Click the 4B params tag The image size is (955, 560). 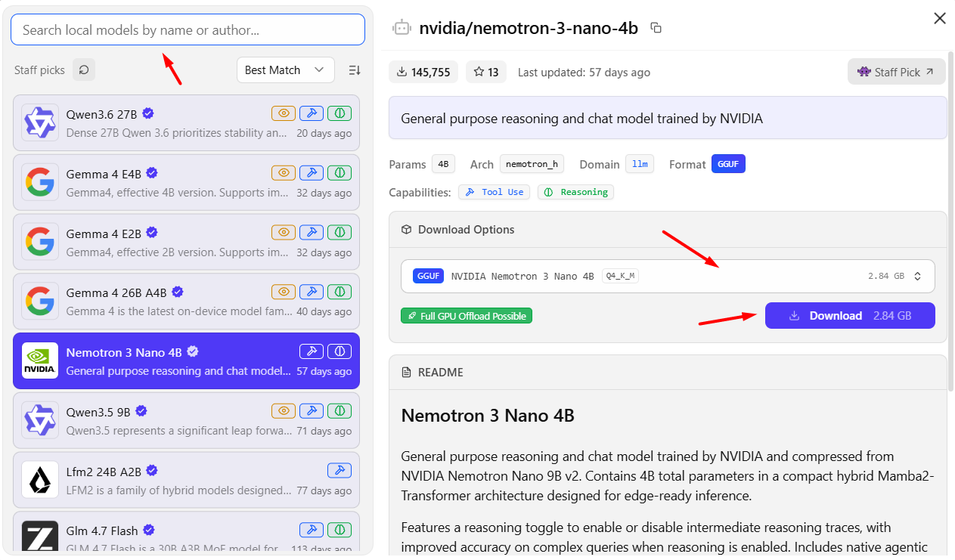tap(443, 164)
